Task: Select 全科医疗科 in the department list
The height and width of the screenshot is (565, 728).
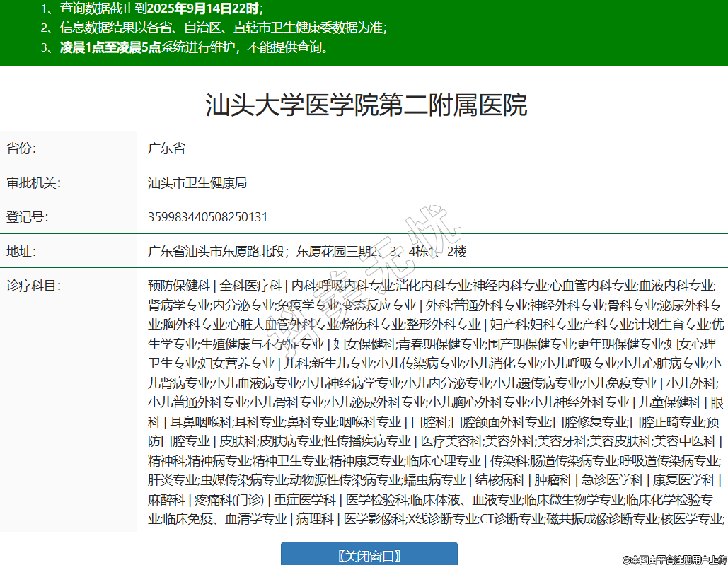Action: (250, 286)
